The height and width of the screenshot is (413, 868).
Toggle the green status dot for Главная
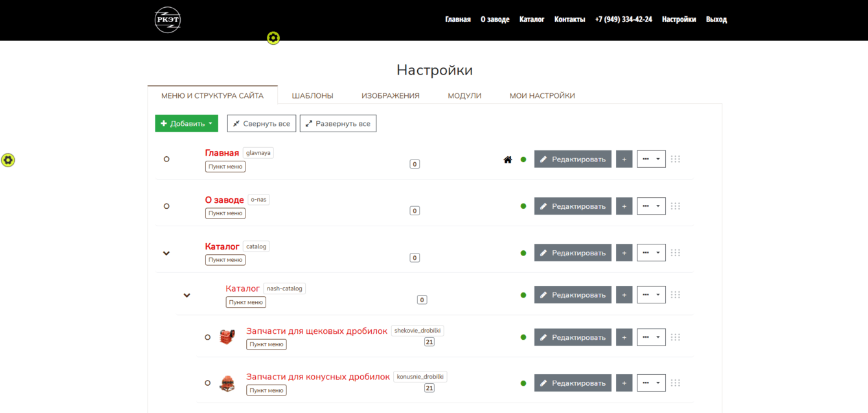523,159
